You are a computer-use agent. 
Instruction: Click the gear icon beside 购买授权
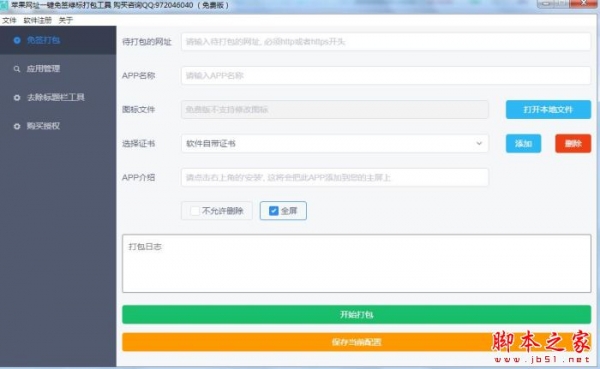(17, 126)
